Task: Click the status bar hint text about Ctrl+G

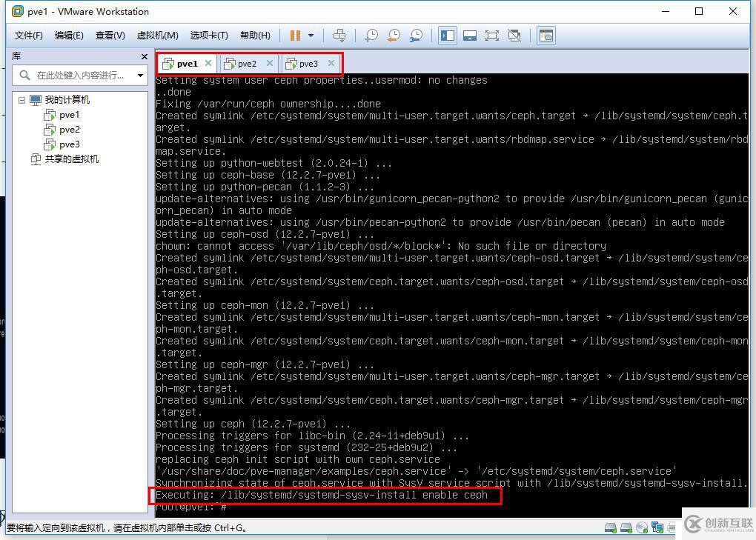Action: click(x=127, y=528)
